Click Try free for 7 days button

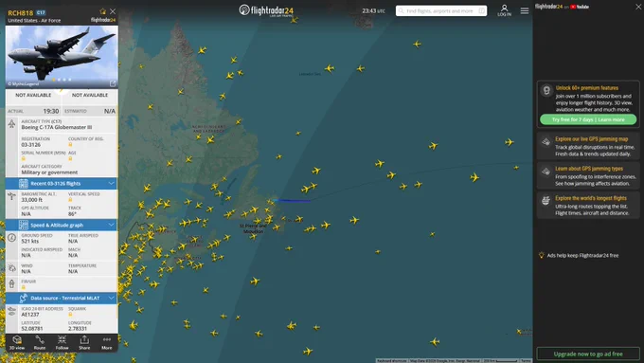click(x=588, y=119)
